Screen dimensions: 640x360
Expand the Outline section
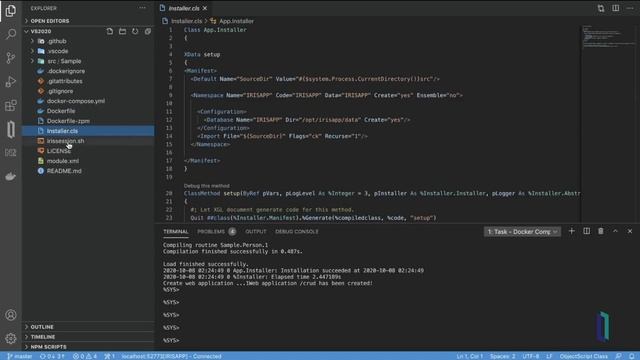88,327
